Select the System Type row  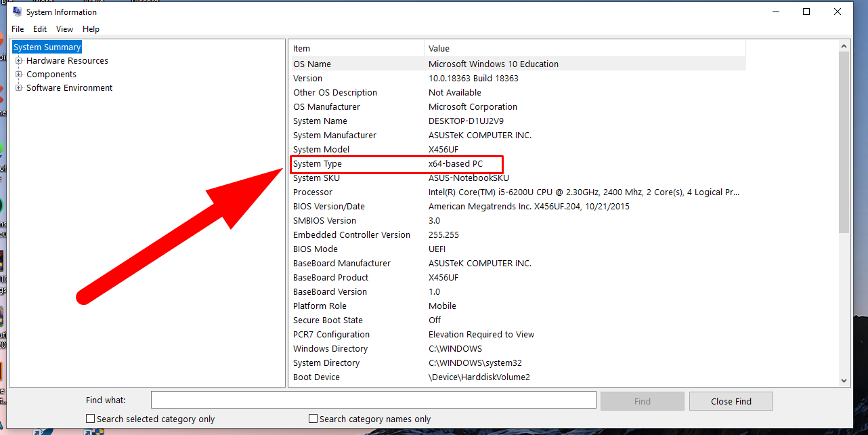(519, 164)
